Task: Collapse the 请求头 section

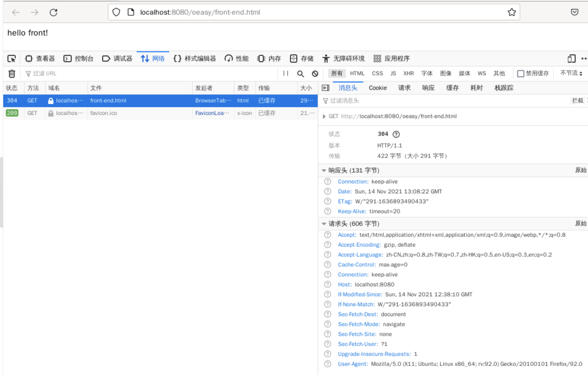Action: tap(324, 224)
